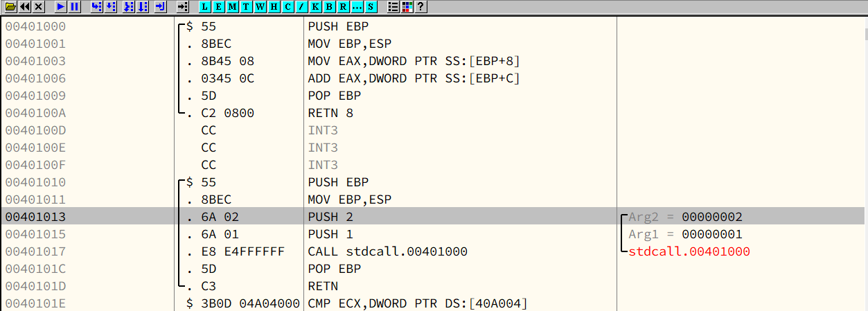
Task: Run the program with play button
Action: [61, 7]
